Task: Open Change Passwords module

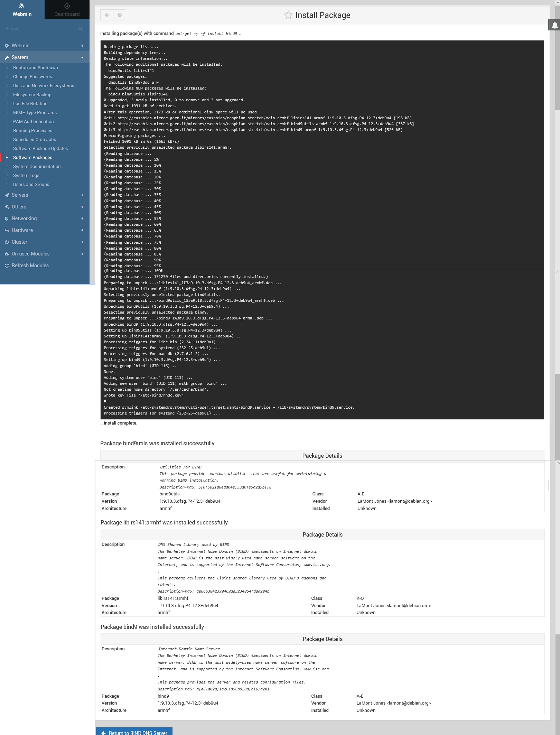Action: click(32, 77)
